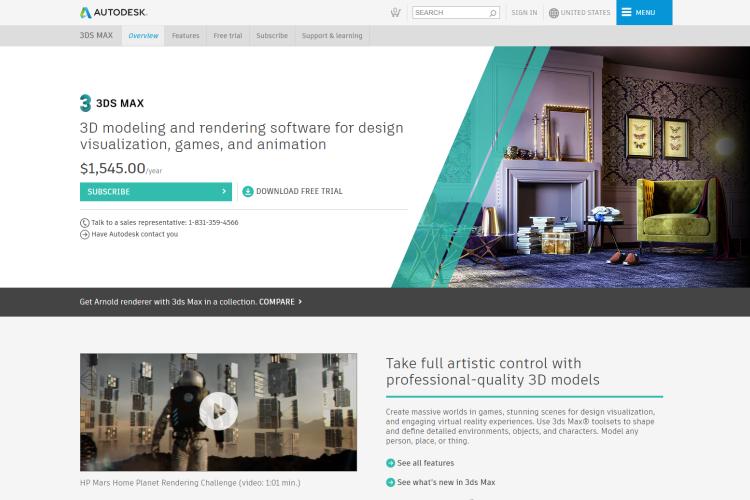Click the globe icon for region

click(x=553, y=13)
